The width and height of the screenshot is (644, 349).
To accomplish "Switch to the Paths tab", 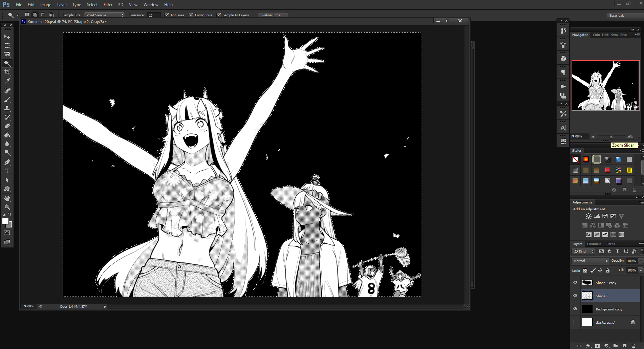I will click(x=610, y=244).
